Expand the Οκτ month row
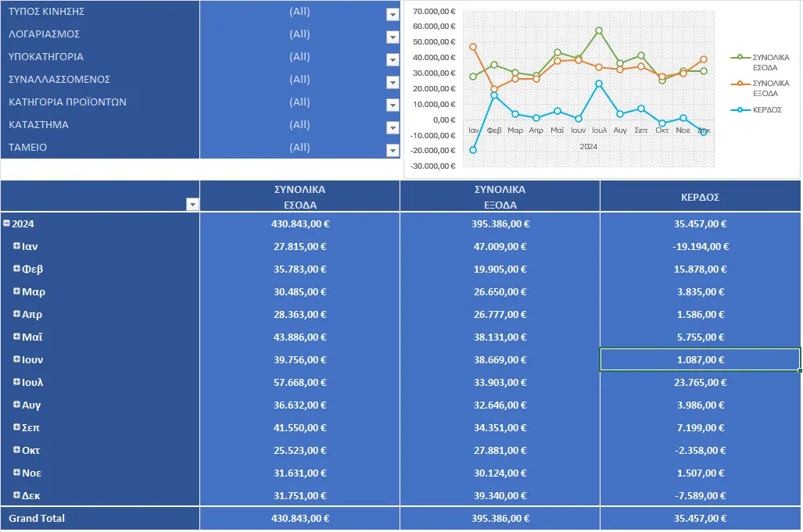This screenshot has height=532, width=803. click(x=16, y=450)
